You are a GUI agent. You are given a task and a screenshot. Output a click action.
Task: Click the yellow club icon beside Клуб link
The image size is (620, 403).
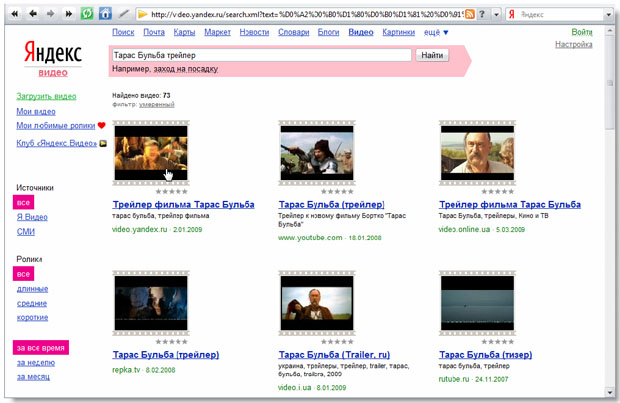coord(103,143)
